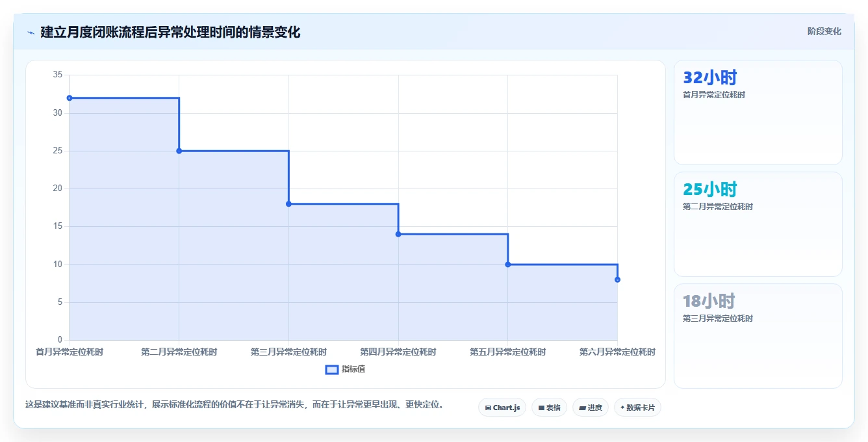Click the title 建立月度闭账流程后异常处理时间的情景变化
Viewport: 868px width, 442px height.
tap(170, 32)
